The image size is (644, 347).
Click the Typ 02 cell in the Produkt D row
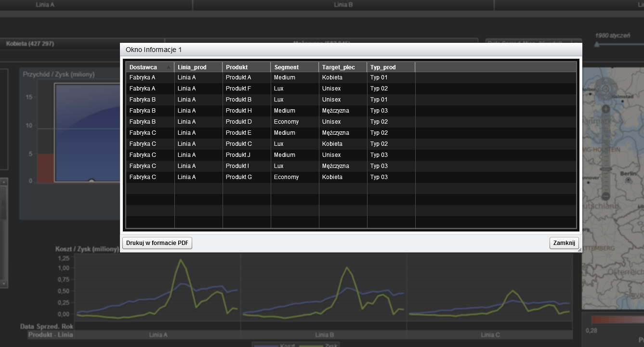click(391, 122)
